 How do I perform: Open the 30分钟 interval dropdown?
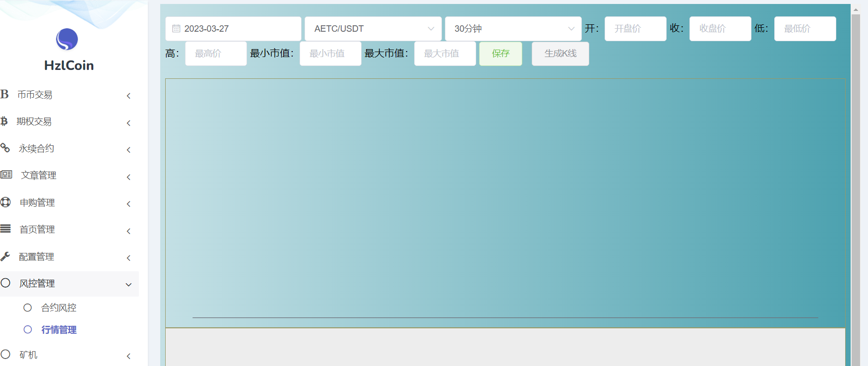pos(513,29)
